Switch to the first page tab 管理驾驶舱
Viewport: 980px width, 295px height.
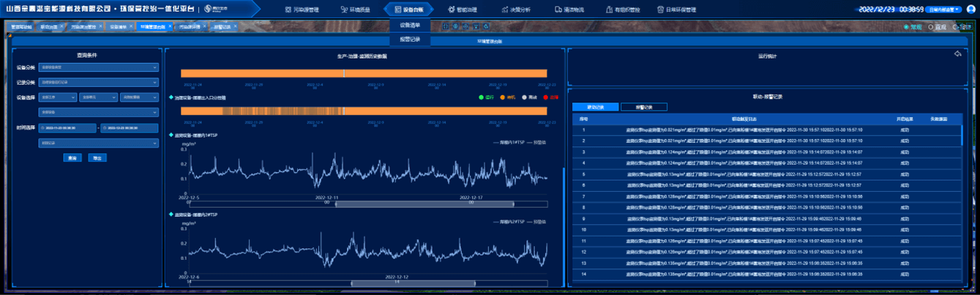[x=21, y=26]
